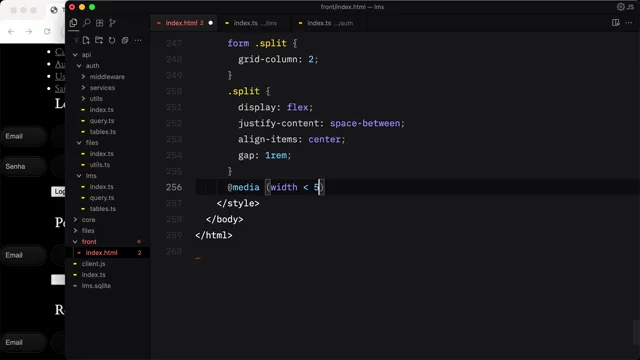Collapse all folders in explorer
The width and height of the screenshot is (640, 360).
click(125, 40)
